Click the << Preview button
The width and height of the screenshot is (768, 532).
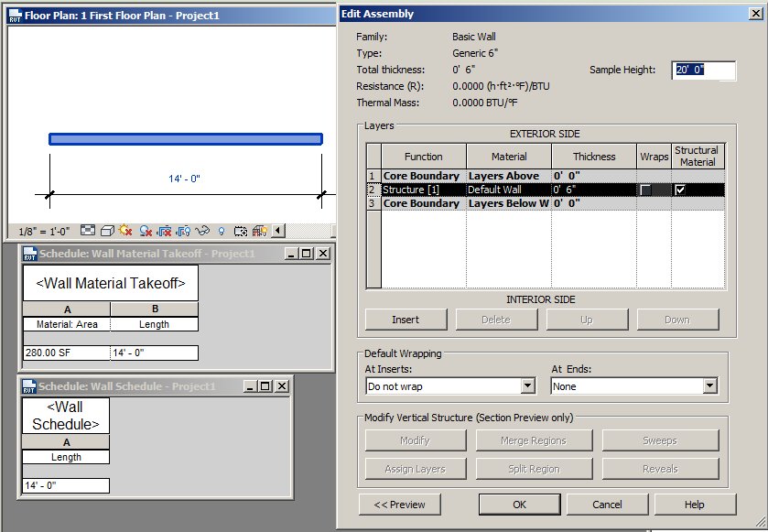coord(400,505)
